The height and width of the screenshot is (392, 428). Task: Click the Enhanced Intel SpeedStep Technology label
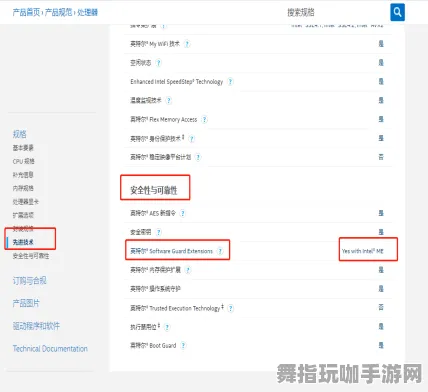[x=177, y=82]
